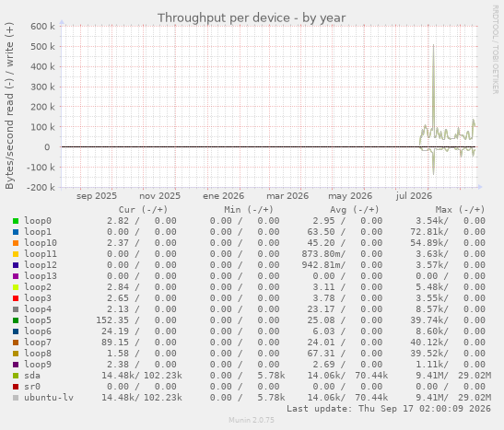This screenshot has height=430, width=504.
Task: Click the 'nov 2025' x-axis label
Action: click(159, 196)
